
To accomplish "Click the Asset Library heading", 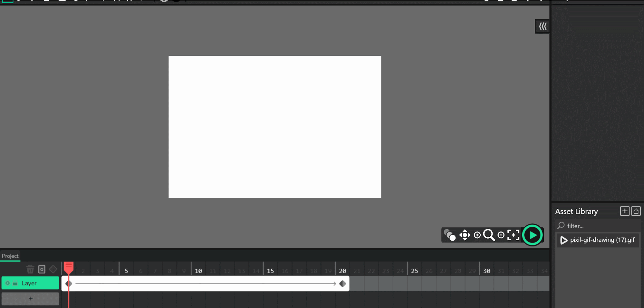I will pos(576,212).
